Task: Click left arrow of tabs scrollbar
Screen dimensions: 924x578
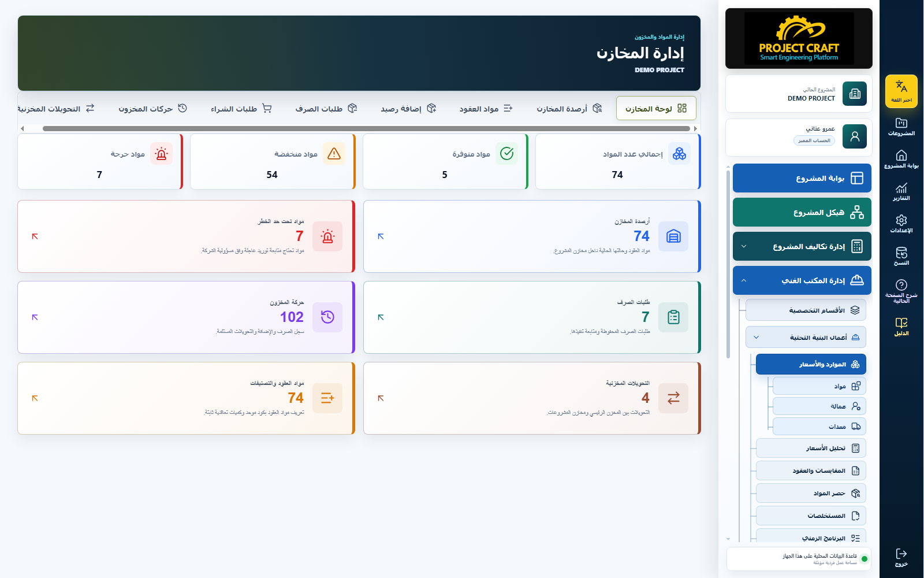Action: (22, 128)
